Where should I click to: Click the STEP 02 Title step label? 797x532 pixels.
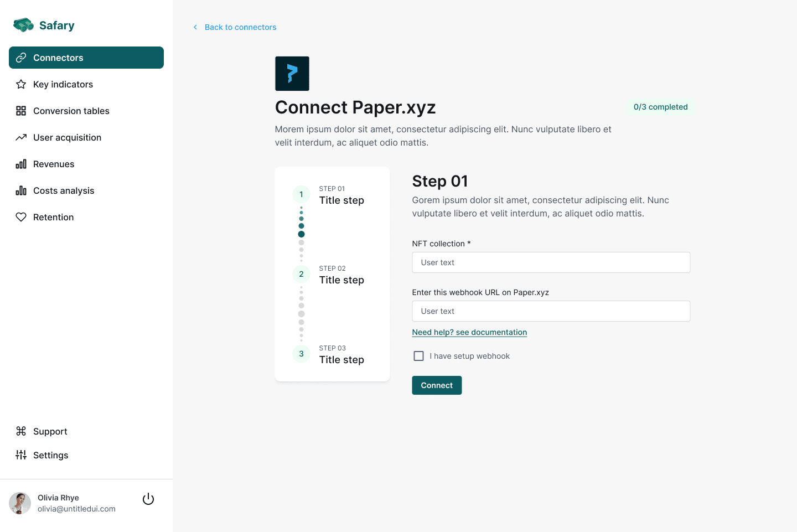pyautogui.click(x=341, y=275)
